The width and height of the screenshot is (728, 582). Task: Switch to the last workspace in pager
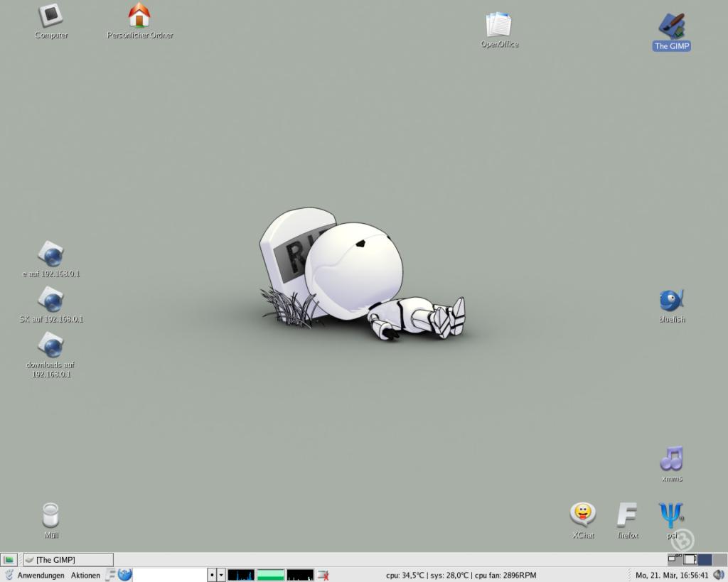point(719,560)
